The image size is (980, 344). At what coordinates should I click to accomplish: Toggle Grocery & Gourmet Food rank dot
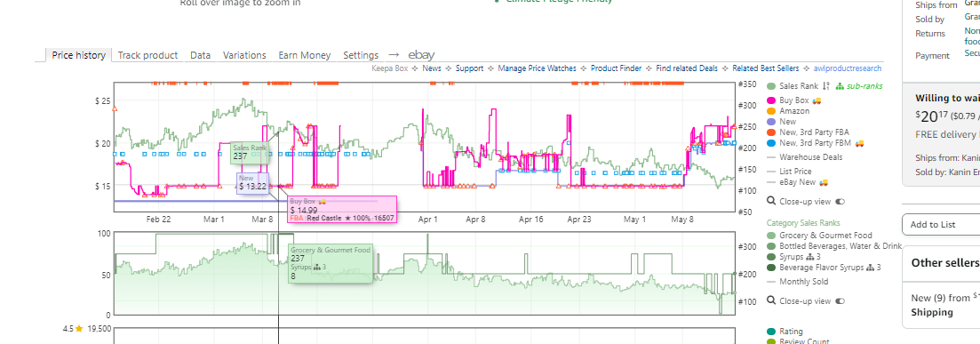coord(770,236)
